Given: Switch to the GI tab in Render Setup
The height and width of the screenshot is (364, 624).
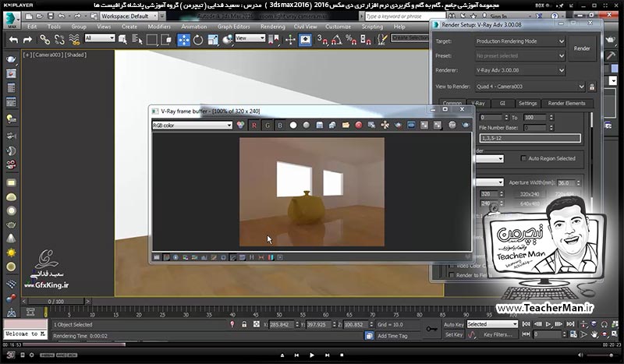Looking at the screenshot, I should [502, 103].
